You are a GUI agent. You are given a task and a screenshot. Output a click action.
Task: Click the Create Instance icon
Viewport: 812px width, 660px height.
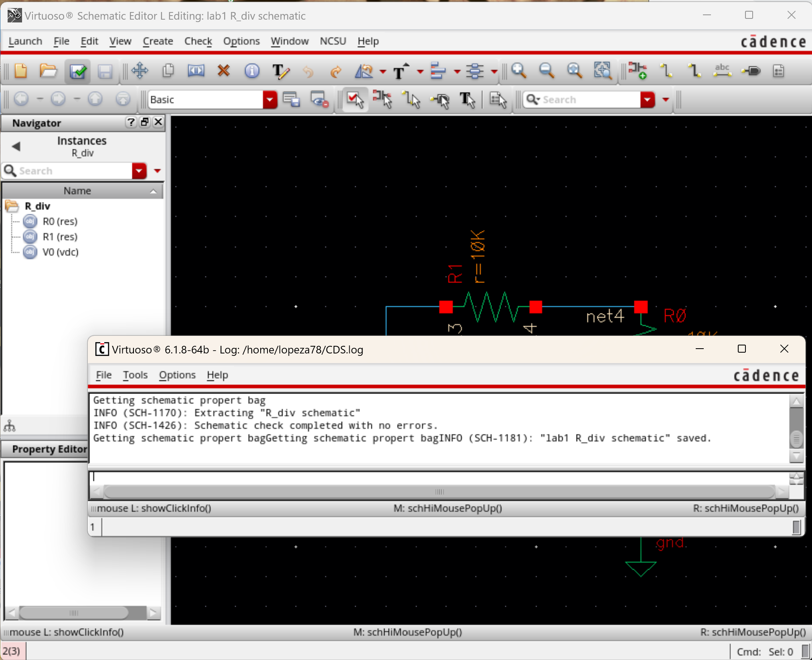pos(637,71)
